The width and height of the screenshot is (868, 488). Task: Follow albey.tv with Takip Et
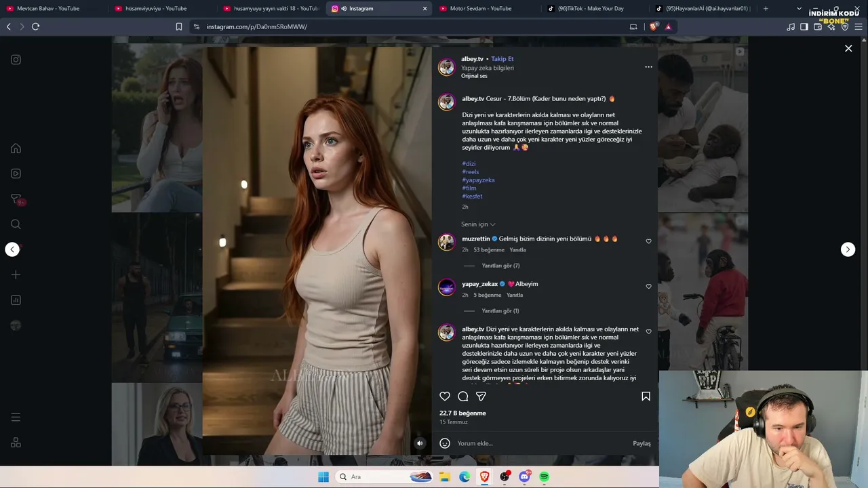502,59
